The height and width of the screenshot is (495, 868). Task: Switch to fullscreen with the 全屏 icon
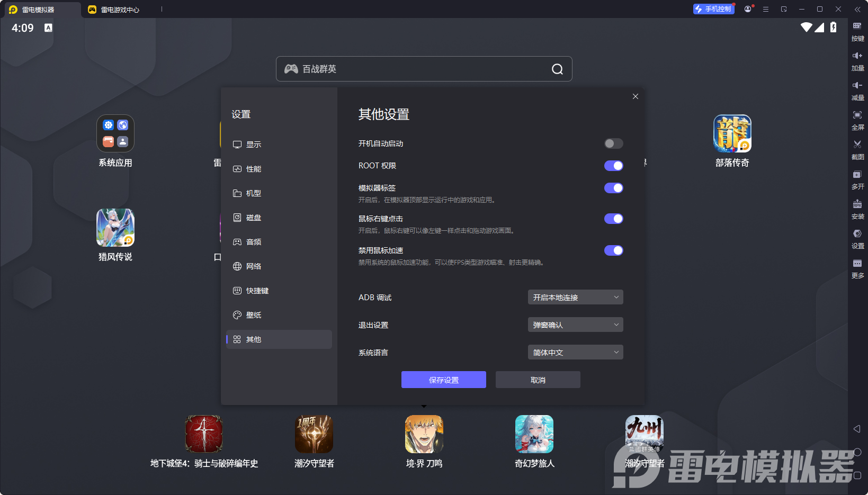858,120
